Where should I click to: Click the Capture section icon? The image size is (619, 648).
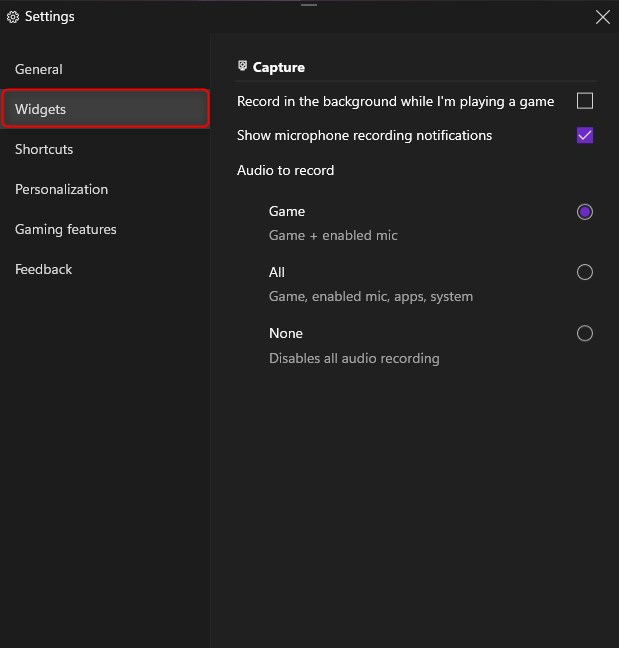[243, 66]
